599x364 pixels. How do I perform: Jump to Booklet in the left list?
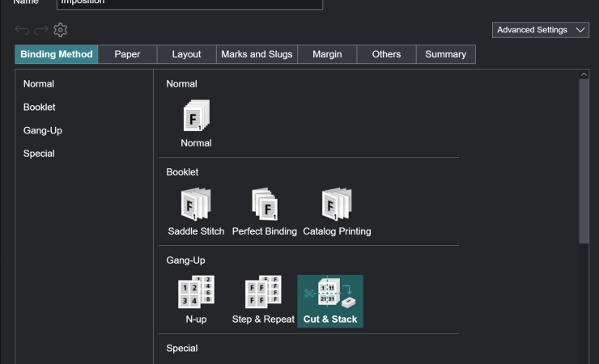click(39, 107)
